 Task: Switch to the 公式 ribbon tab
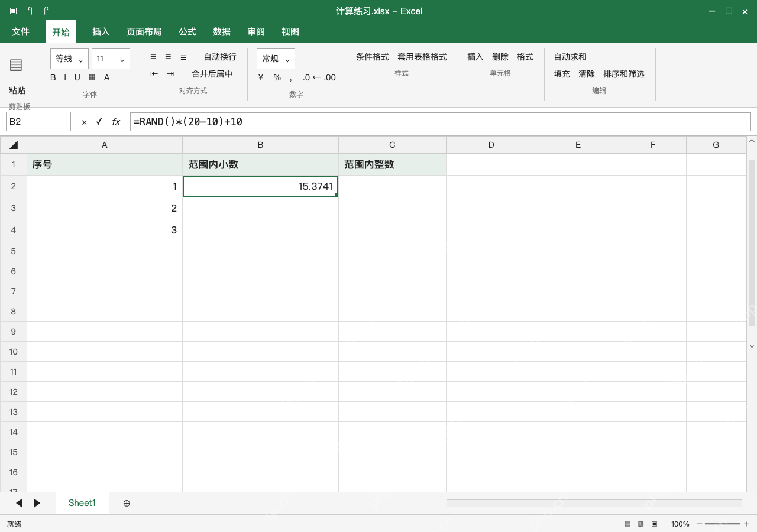[187, 32]
